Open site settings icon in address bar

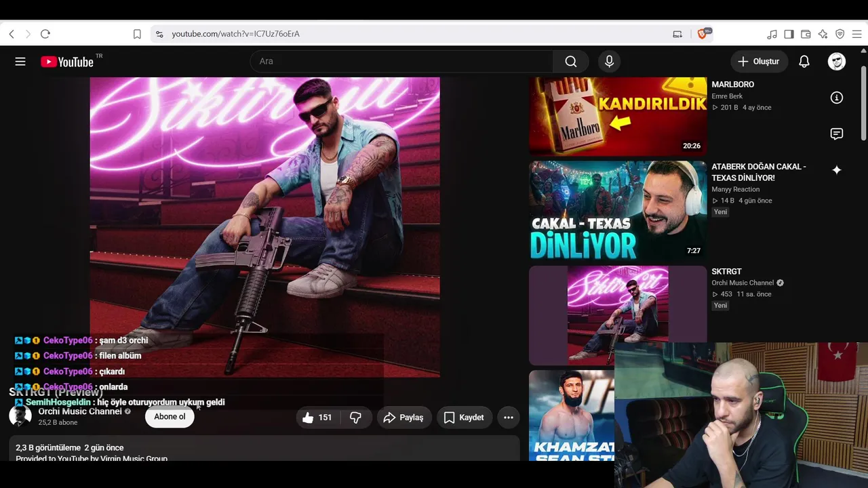[x=159, y=34]
